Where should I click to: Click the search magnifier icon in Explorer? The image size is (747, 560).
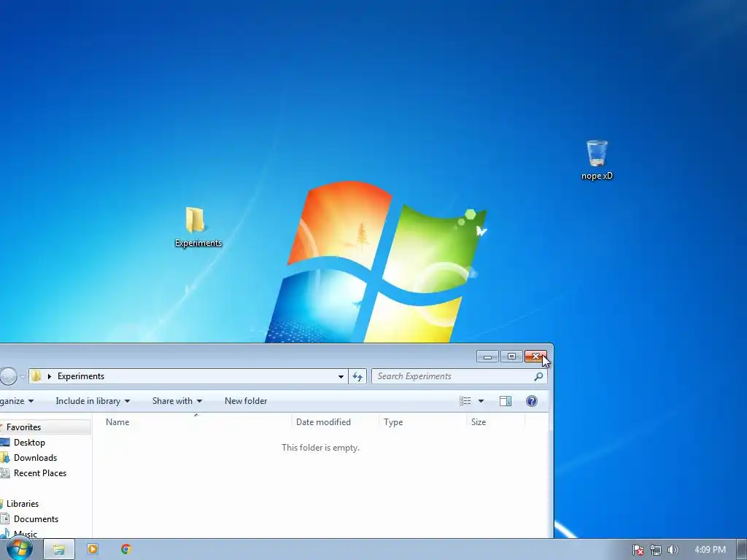tap(538, 376)
